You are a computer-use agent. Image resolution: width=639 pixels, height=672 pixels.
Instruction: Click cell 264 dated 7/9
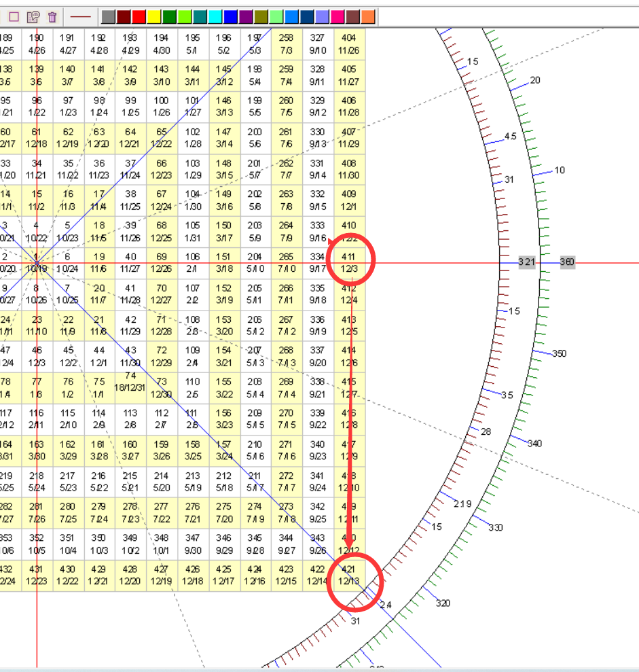287,232
